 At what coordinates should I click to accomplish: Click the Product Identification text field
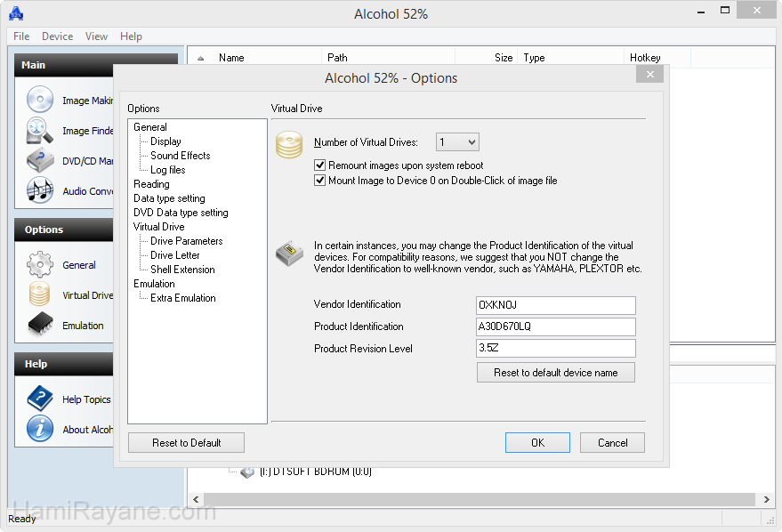(x=556, y=326)
